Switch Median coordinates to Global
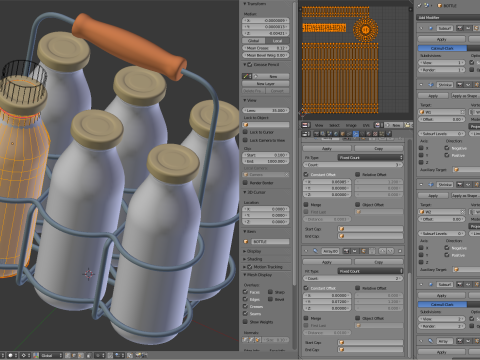The height and width of the screenshot is (360, 480). [254, 41]
